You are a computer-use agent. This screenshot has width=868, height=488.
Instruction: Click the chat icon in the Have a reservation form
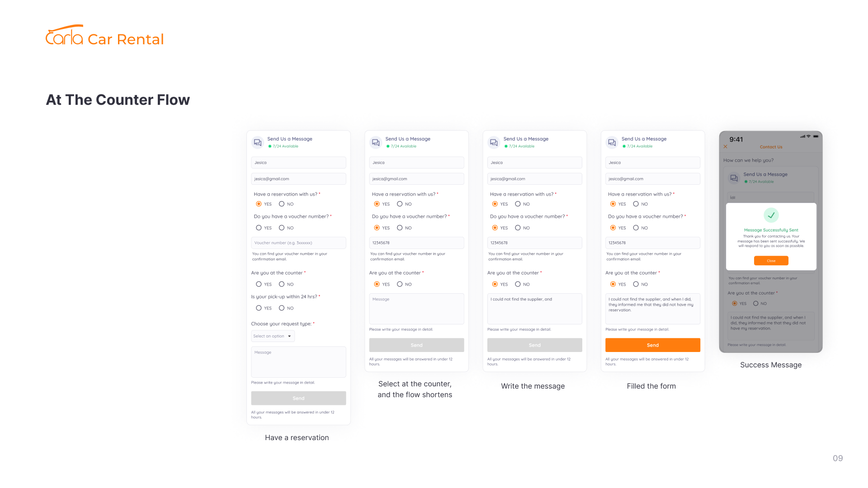click(x=258, y=143)
